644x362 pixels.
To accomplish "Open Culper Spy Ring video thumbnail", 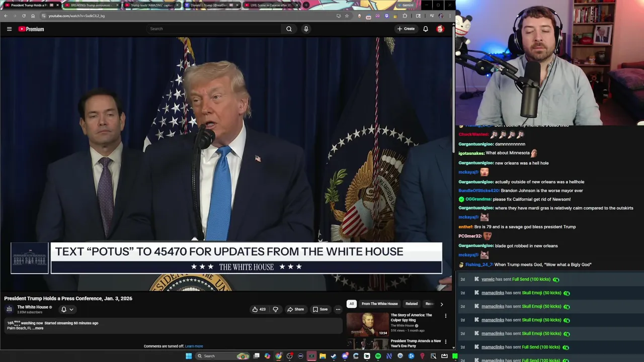I will coord(368,324).
